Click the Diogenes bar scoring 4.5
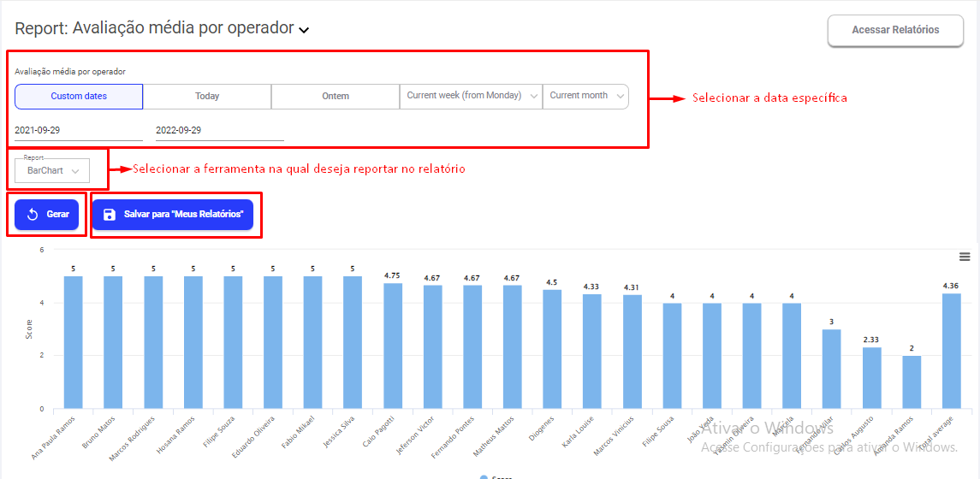Screen dimensions: 980x479 (552, 349)
